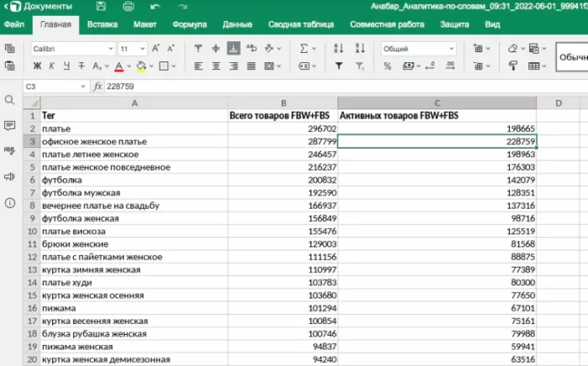Image resolution: width=588 pixels, height=366 pixels.
Task: Increase font size with the larger A icon
Action: coord(156,49)
